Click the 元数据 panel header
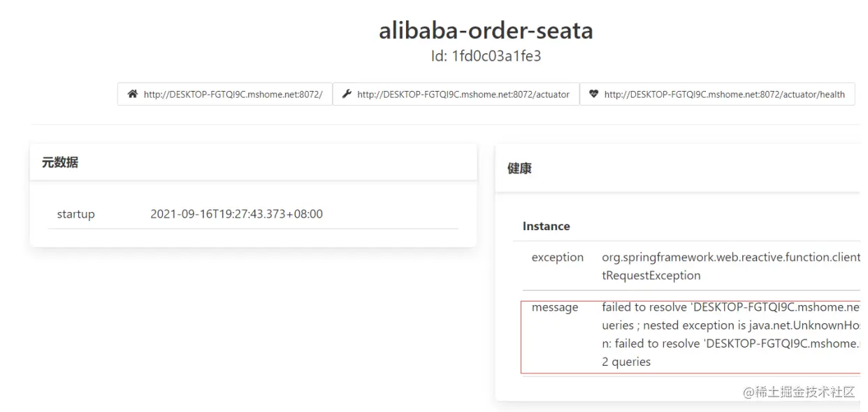Viewport: 868px width, 412px height. click(x=60, y=162)
